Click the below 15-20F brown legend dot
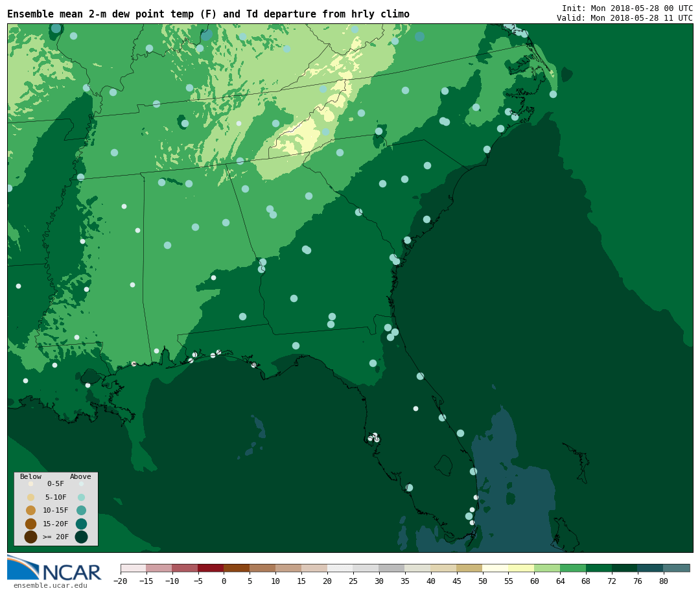 tap(31, 524)
